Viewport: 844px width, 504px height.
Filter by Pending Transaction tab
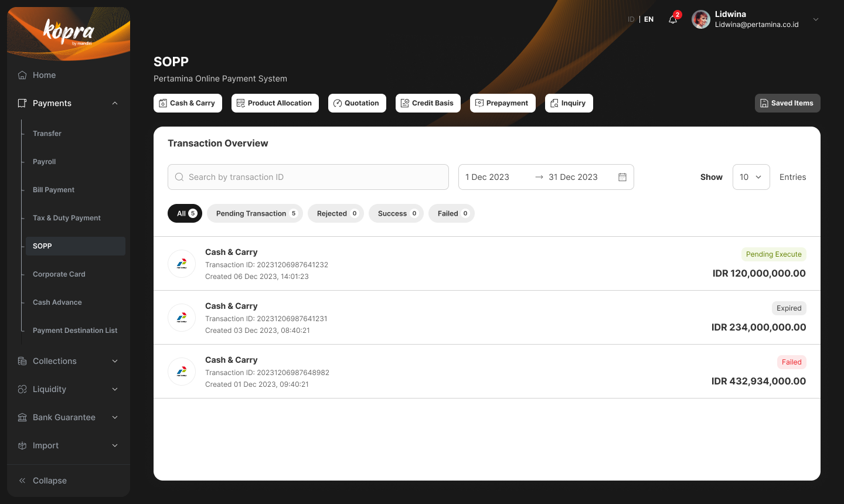[x=254, y=213]
